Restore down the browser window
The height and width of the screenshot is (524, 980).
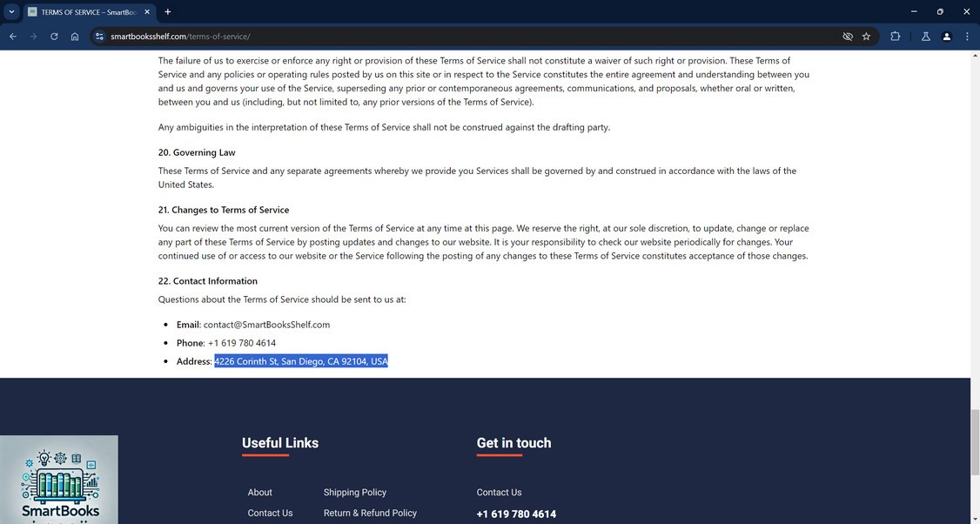tap(940, 11)
